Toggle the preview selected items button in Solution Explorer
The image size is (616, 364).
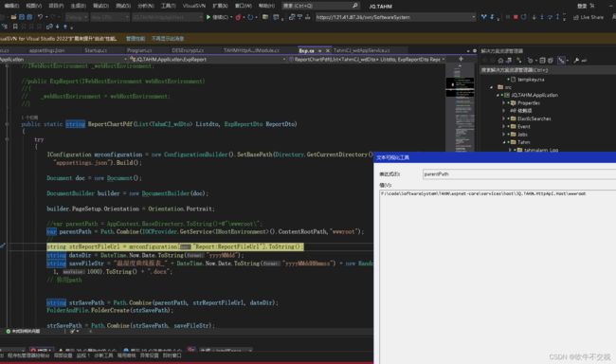[562, 61]
